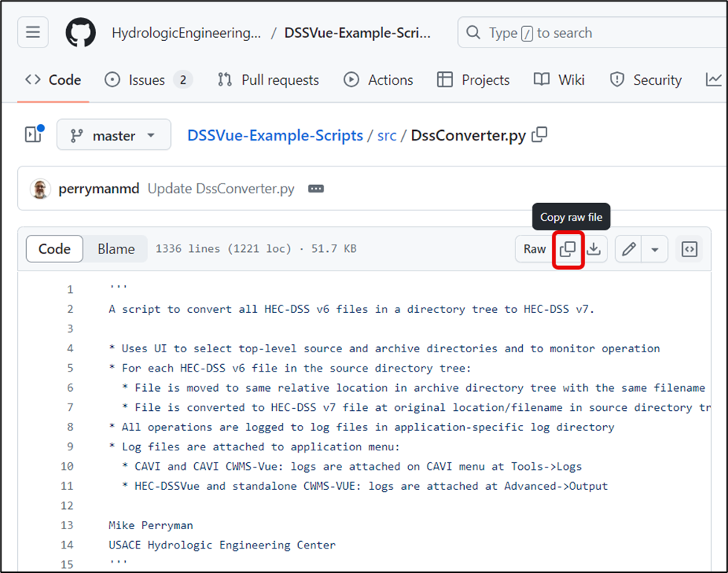Viewport: 728px width, 573px height.
Task: Open the Security tab
Action: pos(645,80)
